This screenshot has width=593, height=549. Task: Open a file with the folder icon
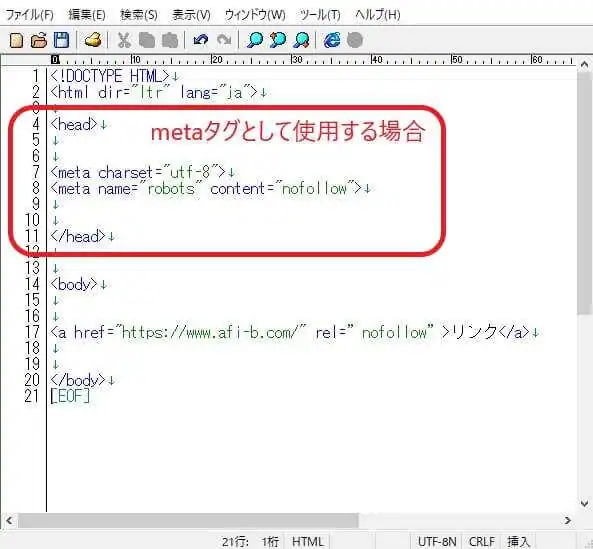[39, 40]
